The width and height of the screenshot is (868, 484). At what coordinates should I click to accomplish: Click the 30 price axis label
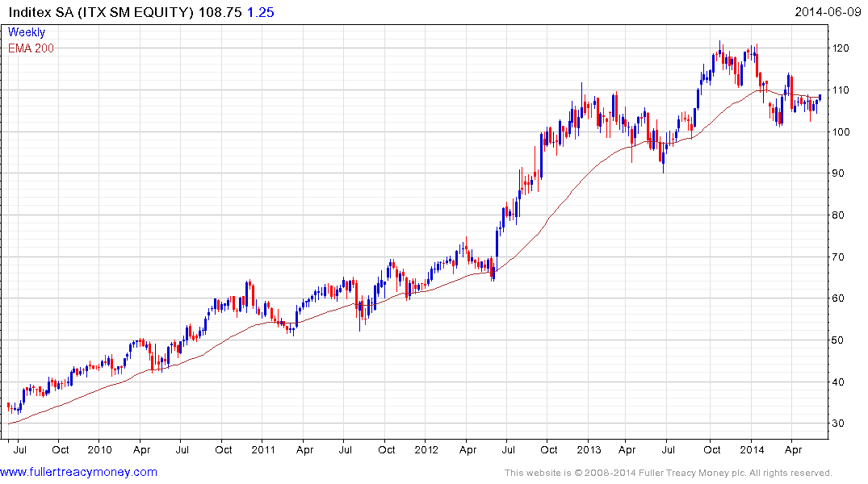pos(838,423)
